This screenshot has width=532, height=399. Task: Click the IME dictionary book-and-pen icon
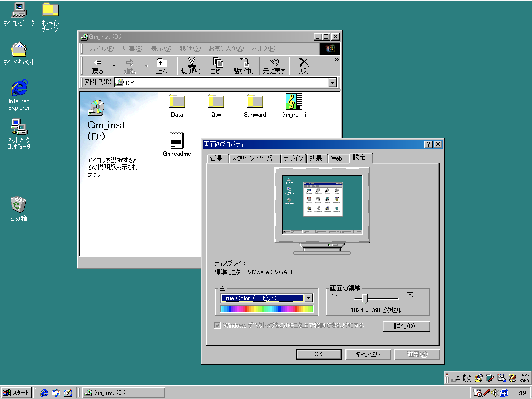pyautogui.click(x=490, y=378)
